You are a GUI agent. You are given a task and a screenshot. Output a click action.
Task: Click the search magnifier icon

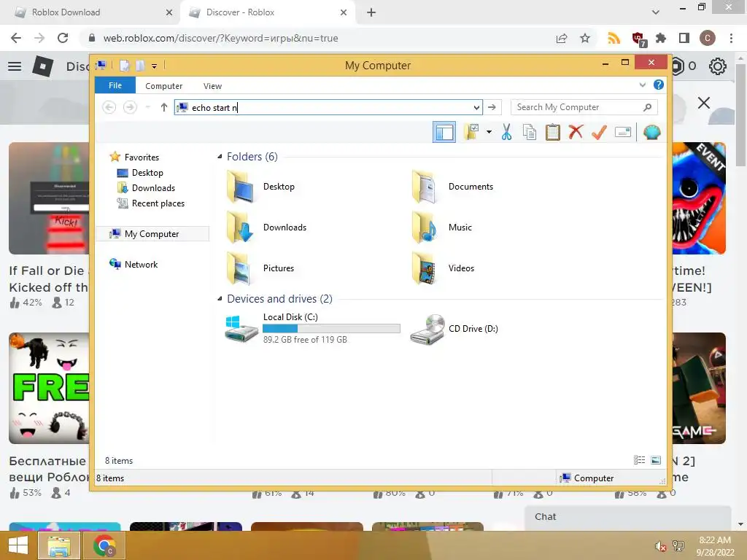click(647, 107)
